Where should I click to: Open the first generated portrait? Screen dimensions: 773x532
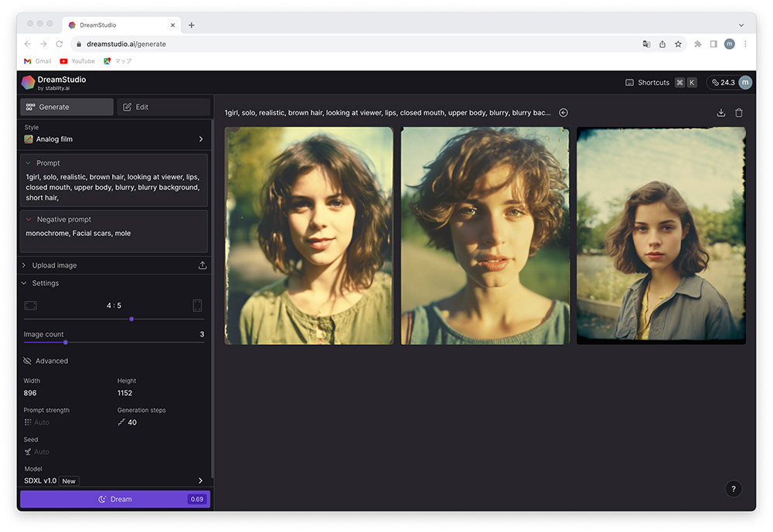(309, 236)
